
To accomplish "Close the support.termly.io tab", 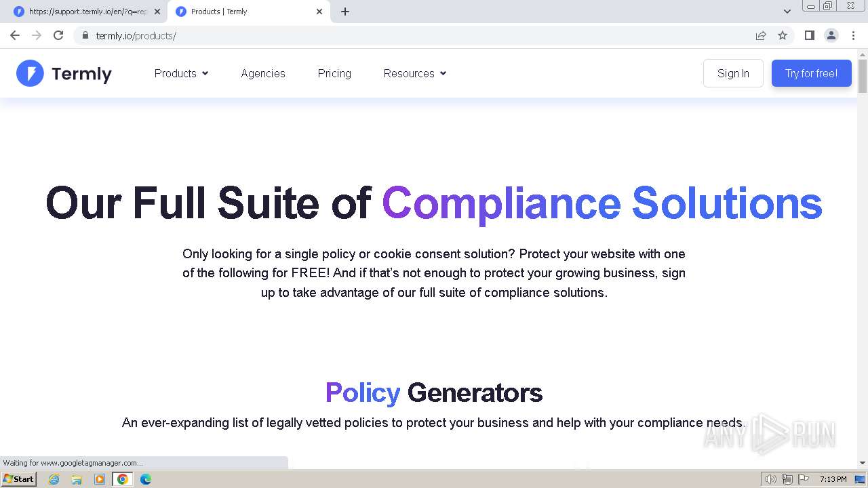I will click(157, 12).
